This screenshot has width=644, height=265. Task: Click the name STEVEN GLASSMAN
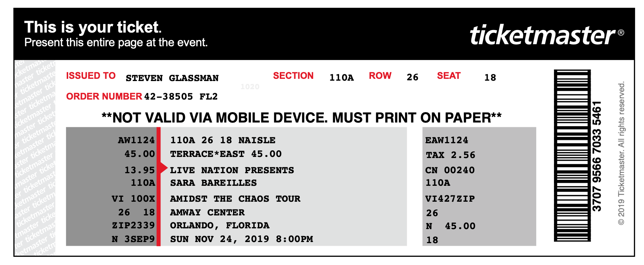click(172, 78)
